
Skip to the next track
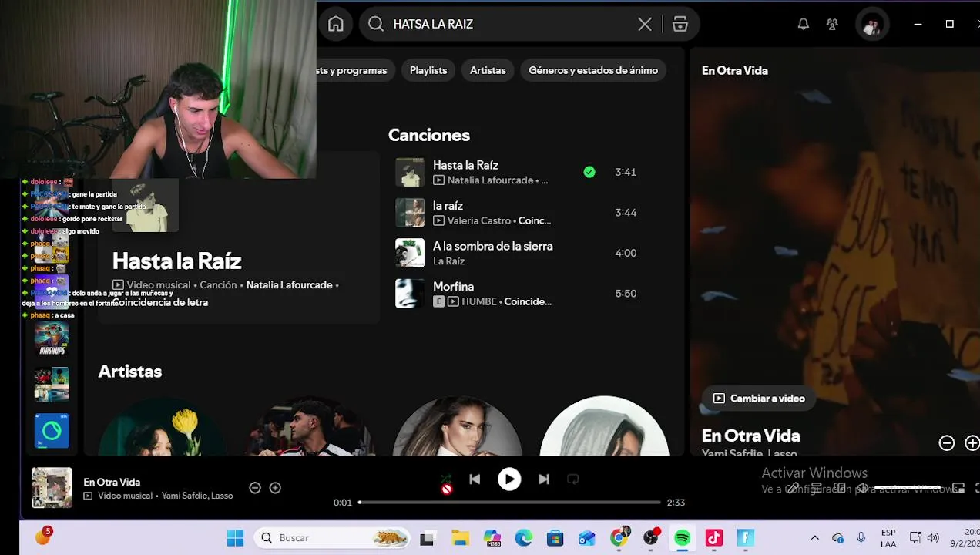[x=544, y=479]
